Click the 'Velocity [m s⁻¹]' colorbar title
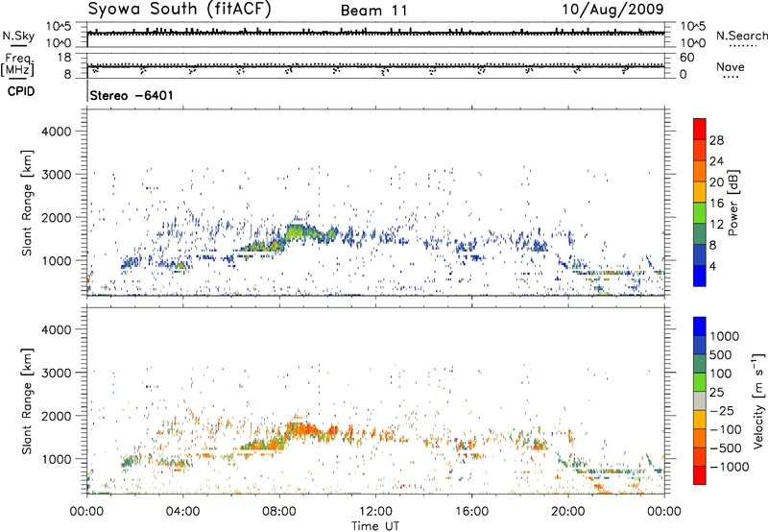Screen dimensions: 768x532 (758, 400)
